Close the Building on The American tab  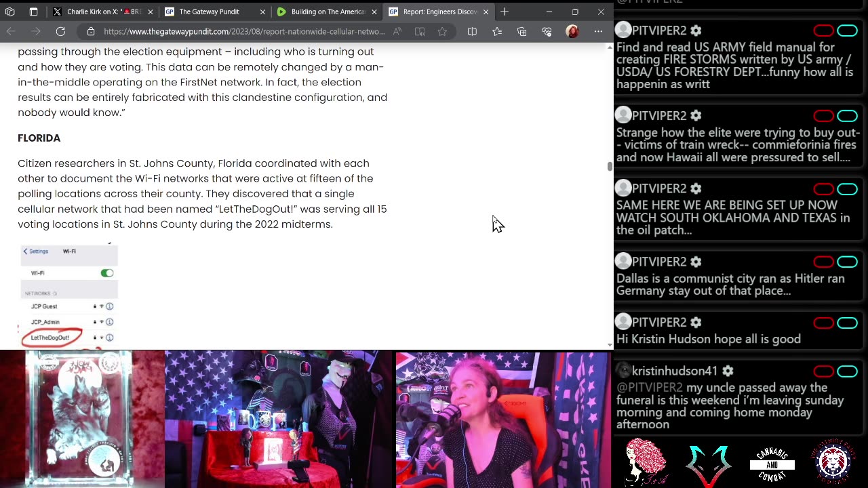[374, 12]
